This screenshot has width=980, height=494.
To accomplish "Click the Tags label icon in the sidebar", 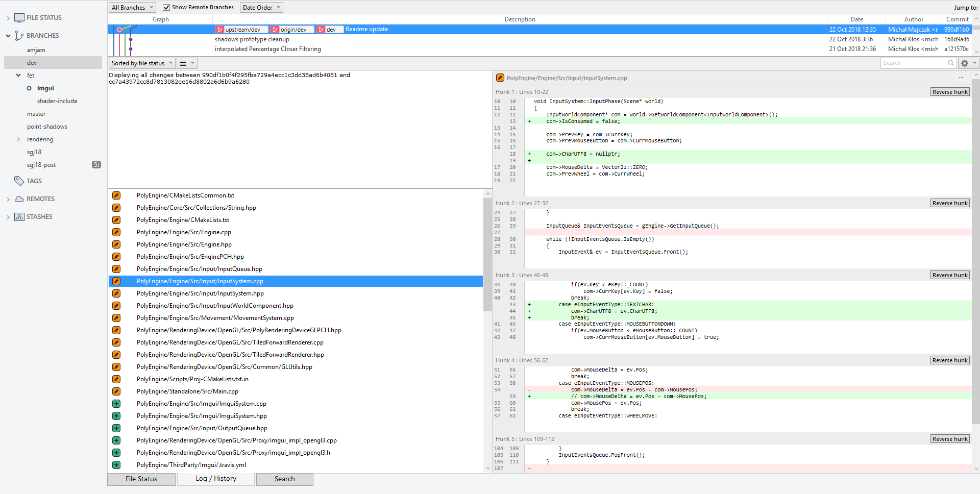I will (19, 181).
